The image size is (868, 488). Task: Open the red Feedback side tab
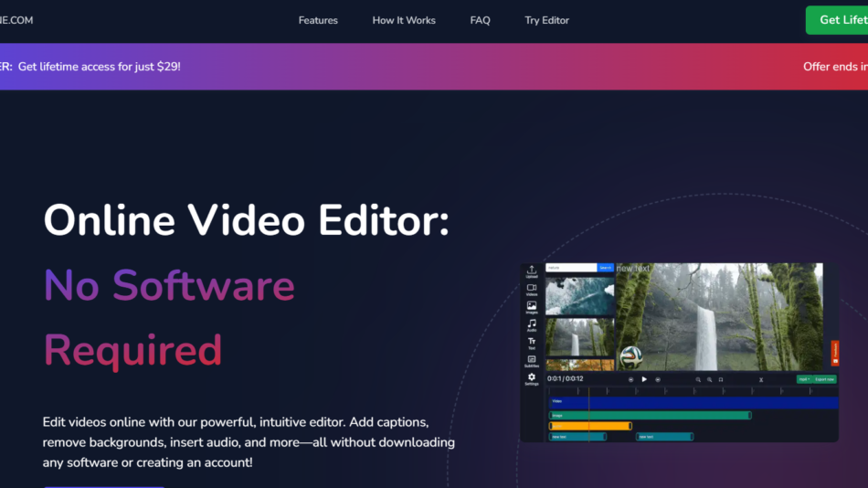pos(835,353)
